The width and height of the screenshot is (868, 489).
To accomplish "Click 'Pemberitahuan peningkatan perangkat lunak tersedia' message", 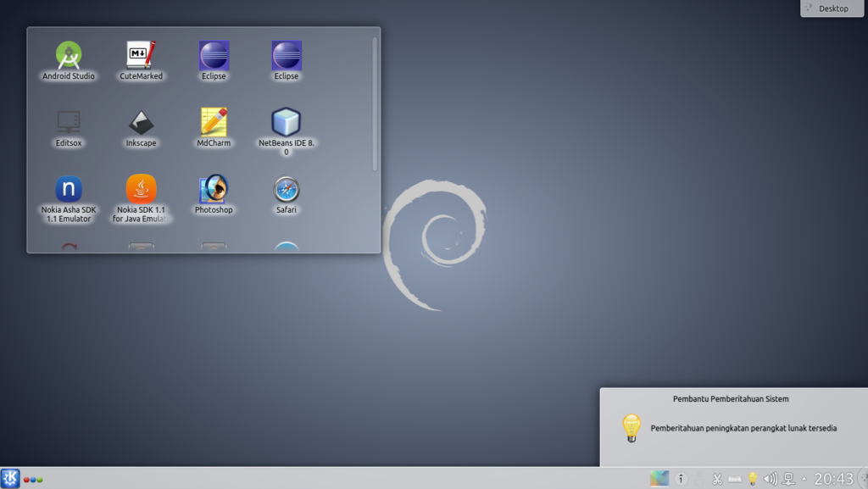I will click(x=743, y=428).
